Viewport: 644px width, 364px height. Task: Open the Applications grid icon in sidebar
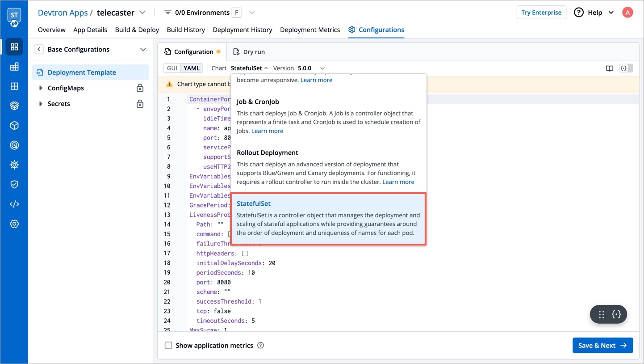tap(14, 47)
